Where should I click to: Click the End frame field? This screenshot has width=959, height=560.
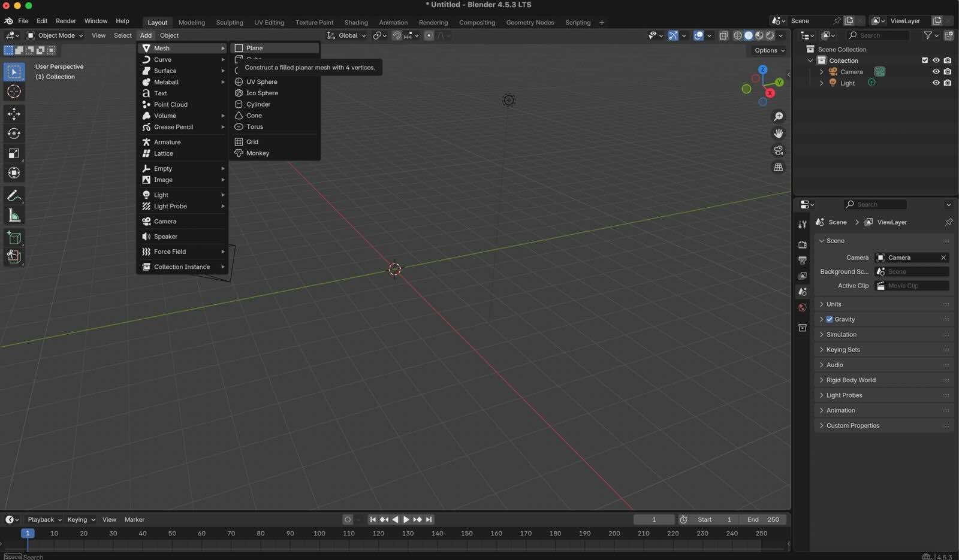(763, 520)
